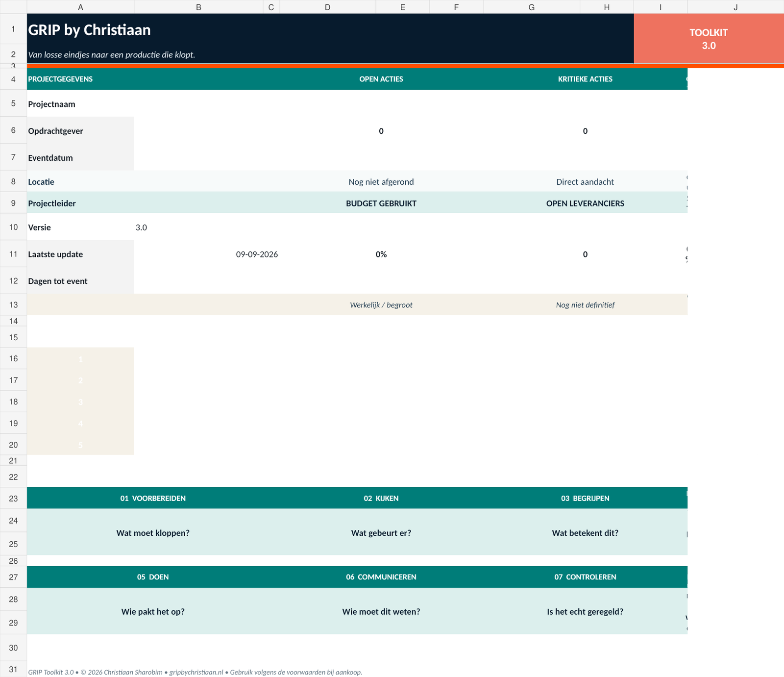
Task: Open the '02 KIJKEN' step header
Action: coord(381,498)
